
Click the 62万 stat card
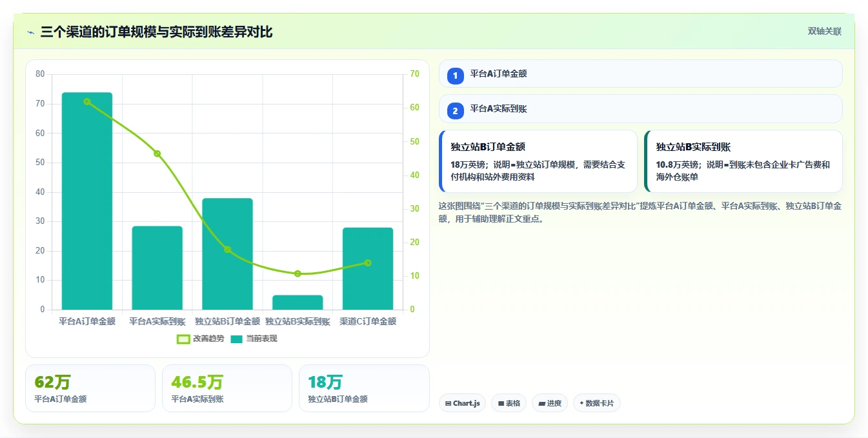90,388
